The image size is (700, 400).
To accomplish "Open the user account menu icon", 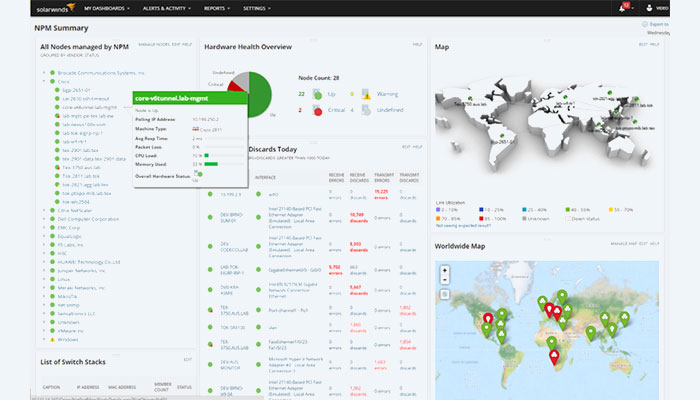I will coord(649,8).
